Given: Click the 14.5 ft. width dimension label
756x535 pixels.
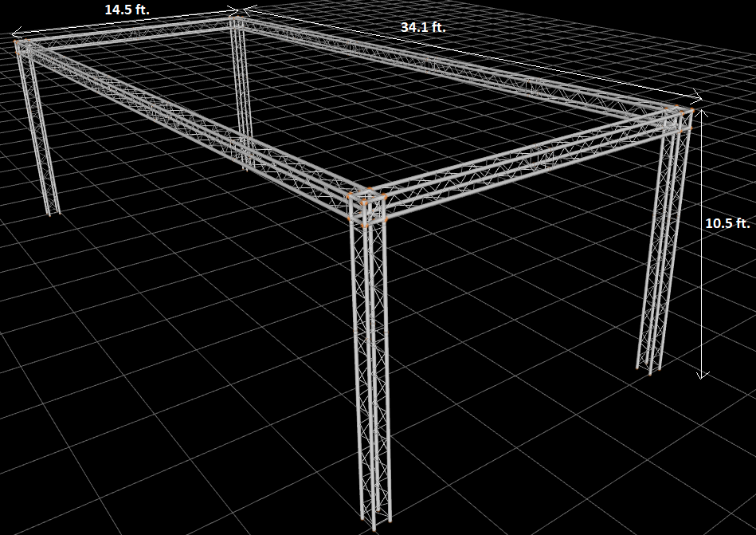Looking at the screenshot, I should pyautogui.click(x=127, y=9).
